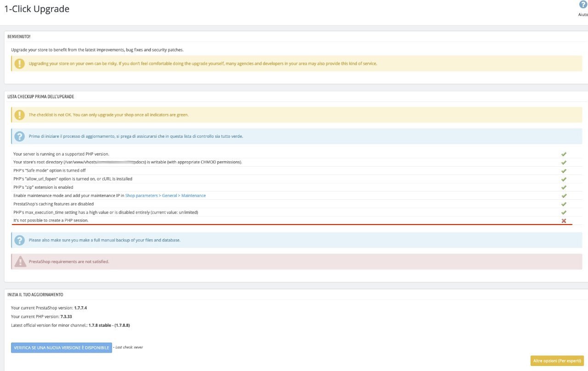Click Lista checkup prima dell'upgrade heading
The width and height of the screenshot is (588, 371).
click(x=41, y=97)
